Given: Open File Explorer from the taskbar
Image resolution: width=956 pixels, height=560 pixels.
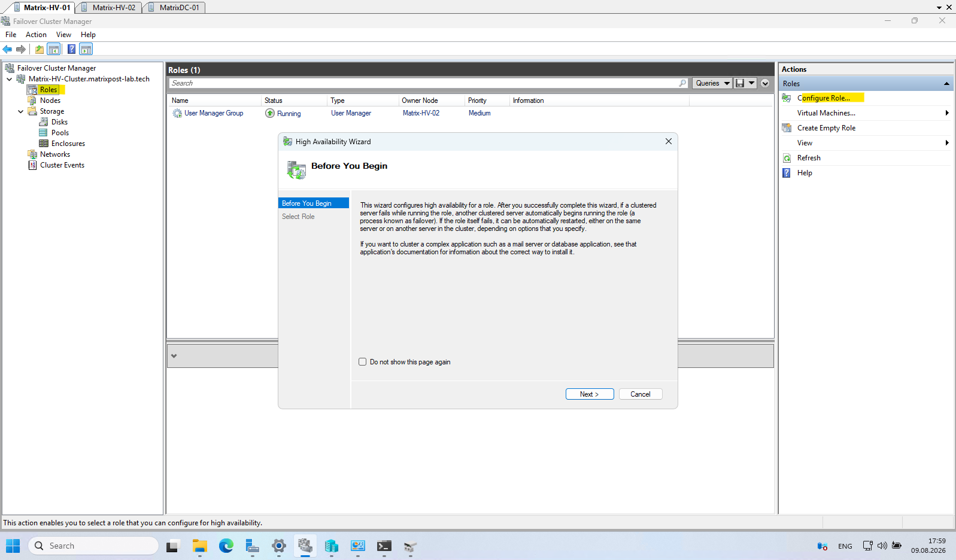Looking at the screenshot, I should pos(200,546).
